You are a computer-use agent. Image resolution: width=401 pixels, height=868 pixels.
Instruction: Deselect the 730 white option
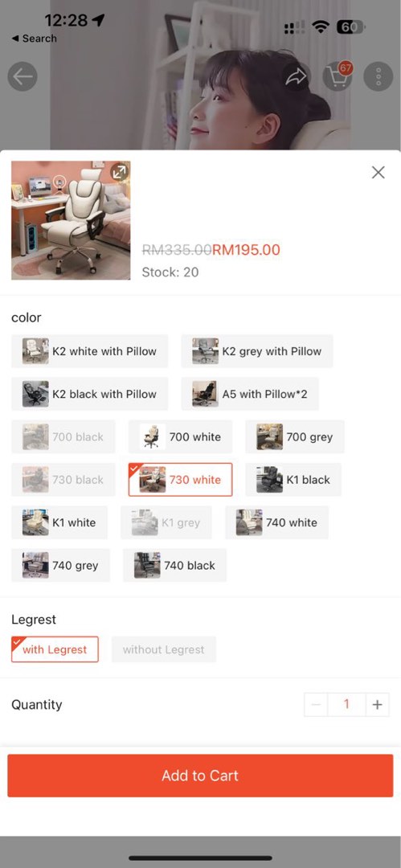tap(181, 479)
